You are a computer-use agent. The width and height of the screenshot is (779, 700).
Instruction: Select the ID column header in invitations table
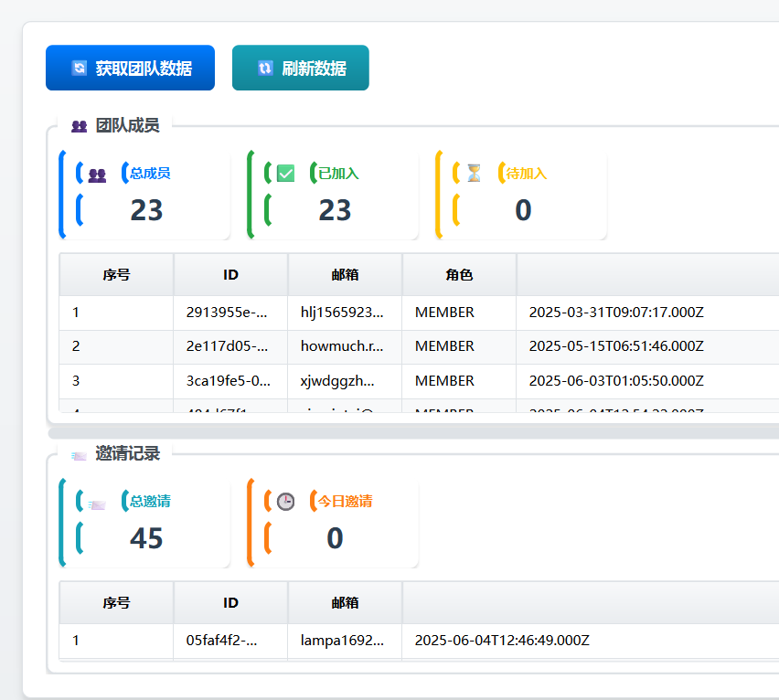pyautogui.click(x=230, y=603)
